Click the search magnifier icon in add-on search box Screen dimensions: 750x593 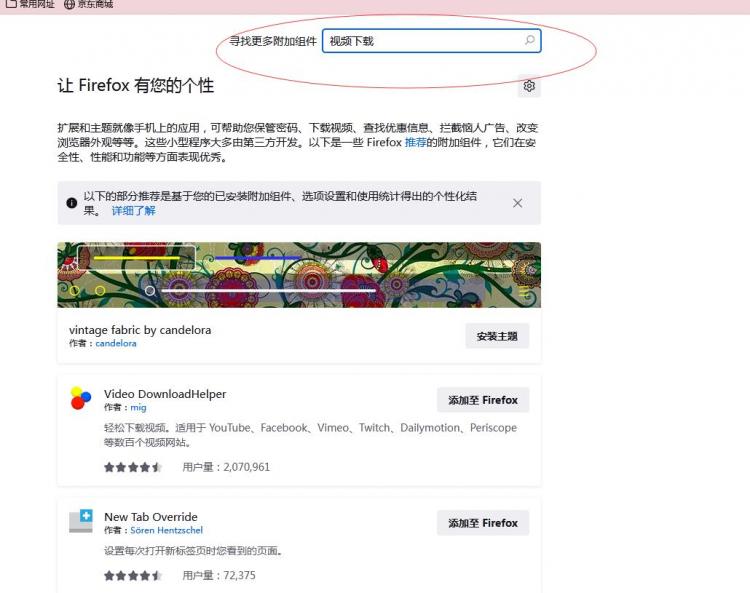tap(529, 40)
